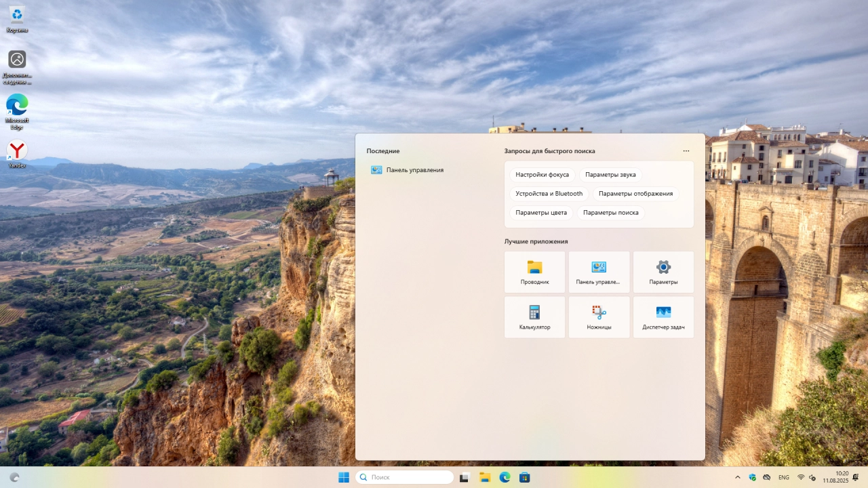Click the widgets icon at the taskbar's left end
The image size is (868, 488).
tap(14, 477)
